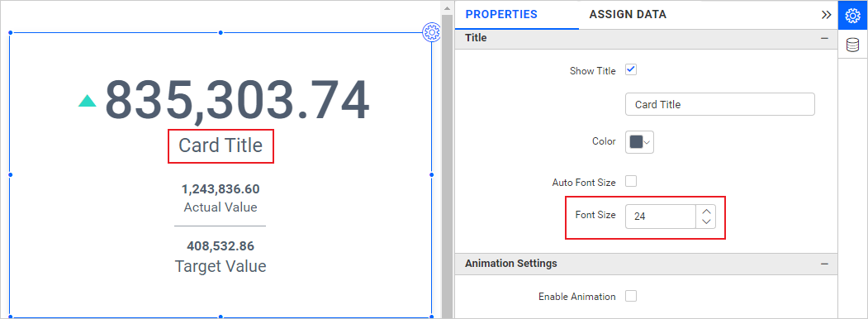The height and width of the screenshot is (319, 868).
Task: Decrease font size with down arrow
Action: tap(706, 222)
